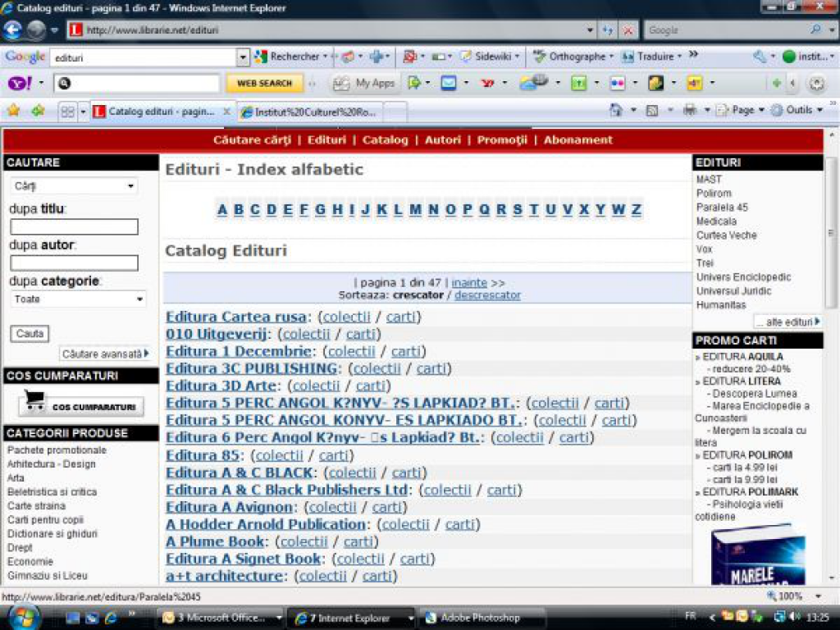840x630 pixels.
Task: Click the Show hidden tray icons arrow
Action: [x=712, y=617]
